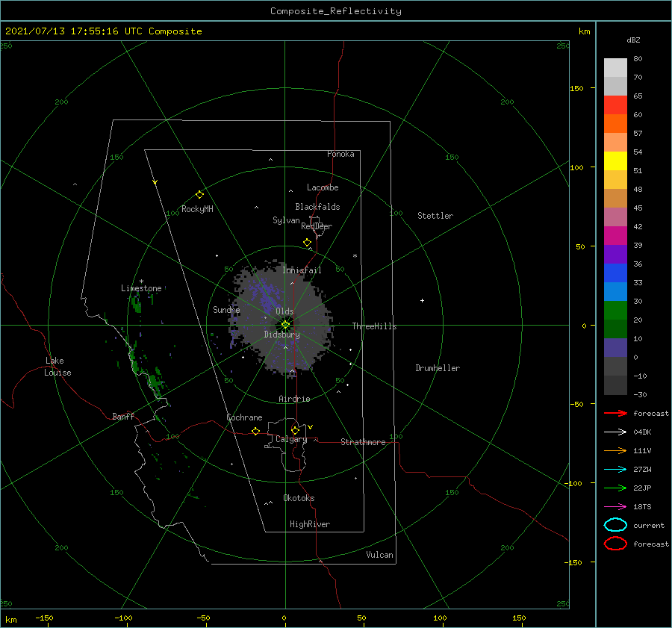This screenshot has height=628, width=672.
Task: Pick the magenta 39–42 dBZ color swatch
Action: click(615, 236)
